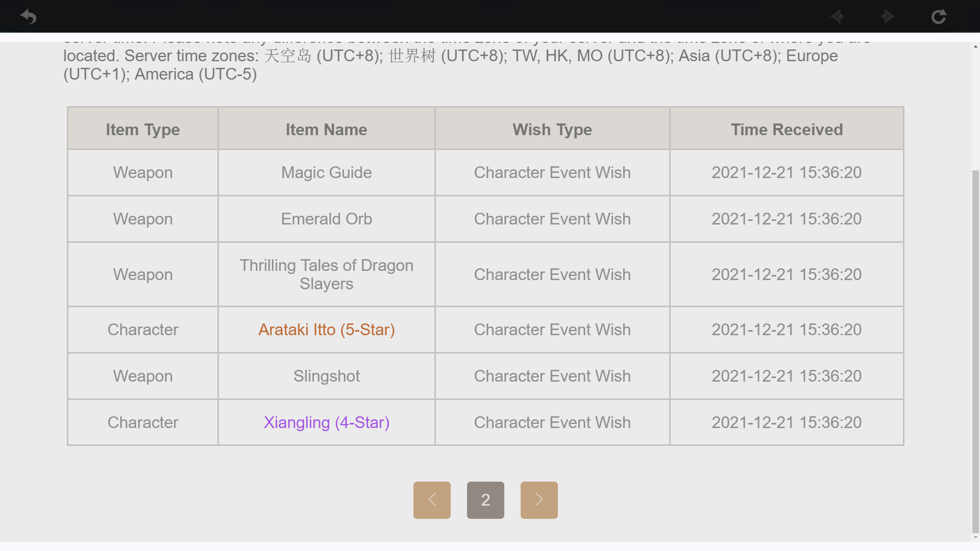This screenshot has width=980, height=551.
Task: Click the dimmed browser back arrow
Action: [837, 17]
